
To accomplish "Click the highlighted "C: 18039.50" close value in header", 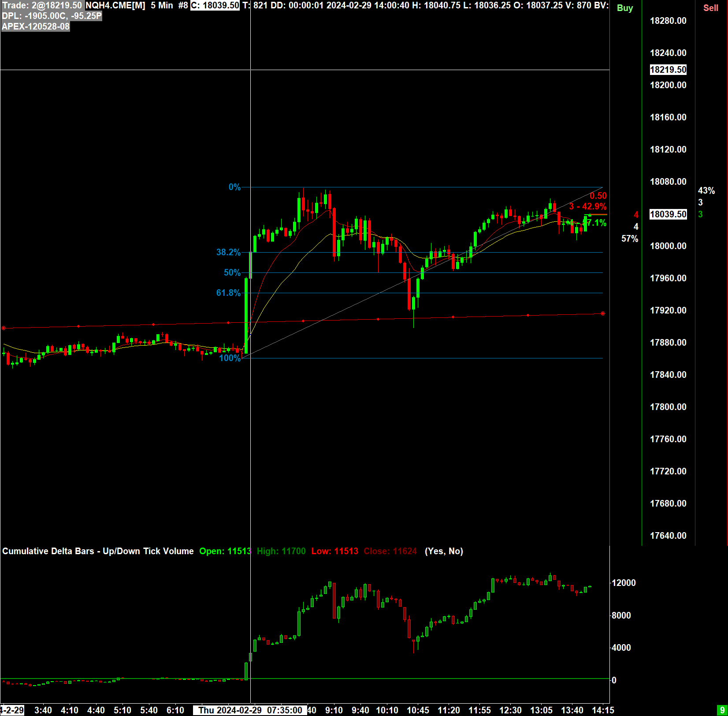I will coord(215,6).
